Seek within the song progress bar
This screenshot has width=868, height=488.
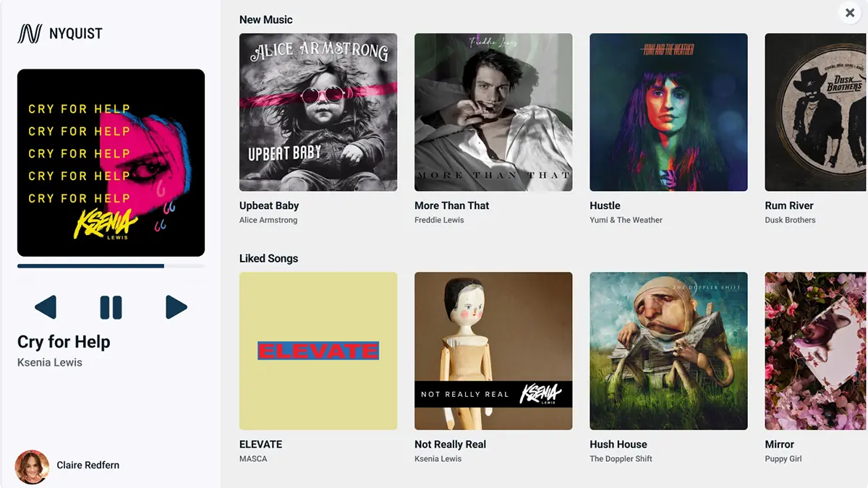click(x=111, y=266)
